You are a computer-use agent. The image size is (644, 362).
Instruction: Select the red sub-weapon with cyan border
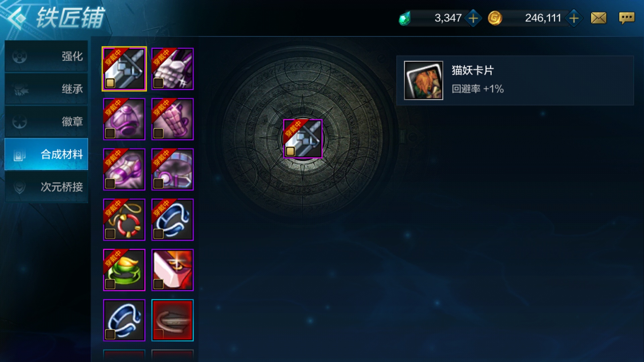172,320
